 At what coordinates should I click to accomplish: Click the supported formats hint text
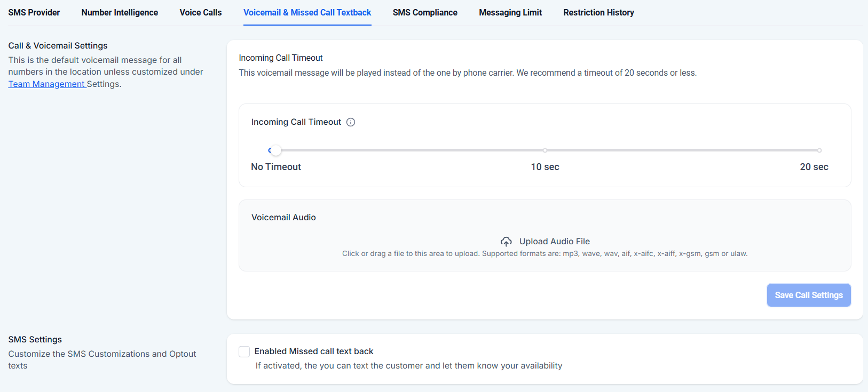(545, 254)
